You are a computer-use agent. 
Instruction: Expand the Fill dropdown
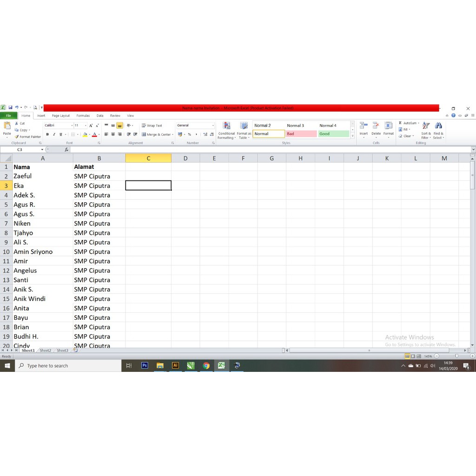click(410, 129)
